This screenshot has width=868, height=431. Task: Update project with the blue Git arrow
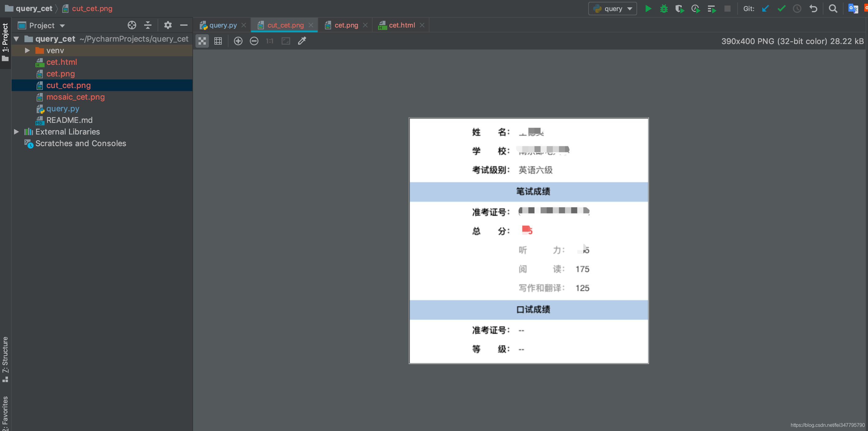click(765, 9)
